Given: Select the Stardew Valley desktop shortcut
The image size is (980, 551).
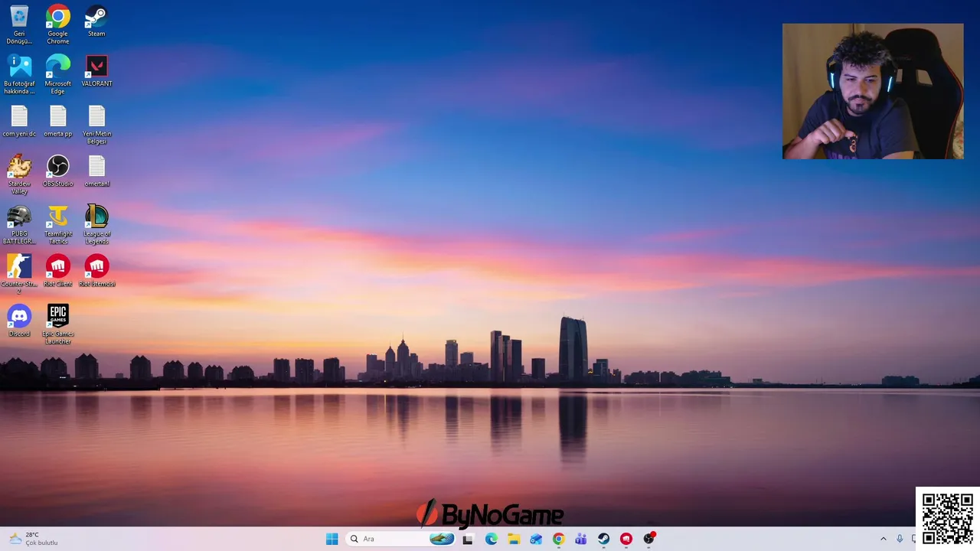Looking at the screenshot, I should pos(19,175).
